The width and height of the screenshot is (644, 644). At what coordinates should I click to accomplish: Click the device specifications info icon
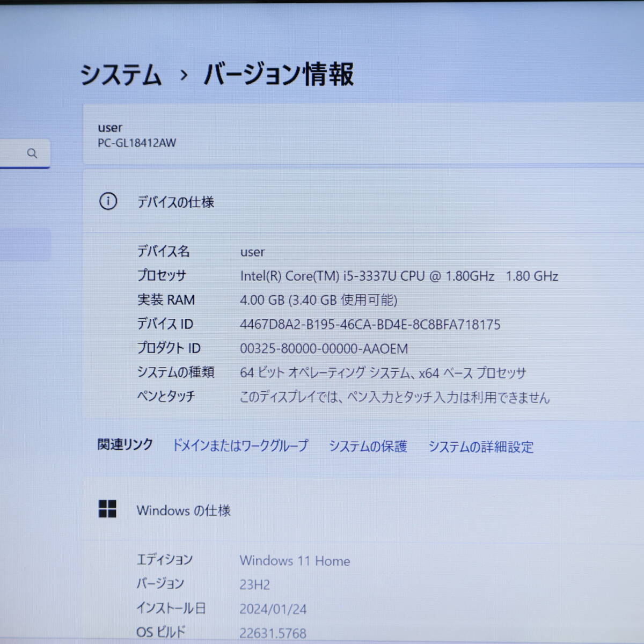(x=108, y=201)
